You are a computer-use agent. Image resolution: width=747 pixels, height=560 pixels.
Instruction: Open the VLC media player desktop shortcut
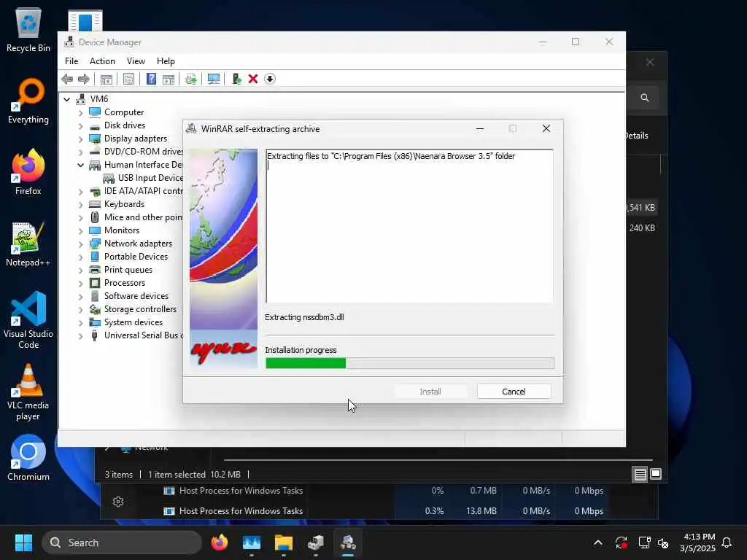(x=28, y=392)
